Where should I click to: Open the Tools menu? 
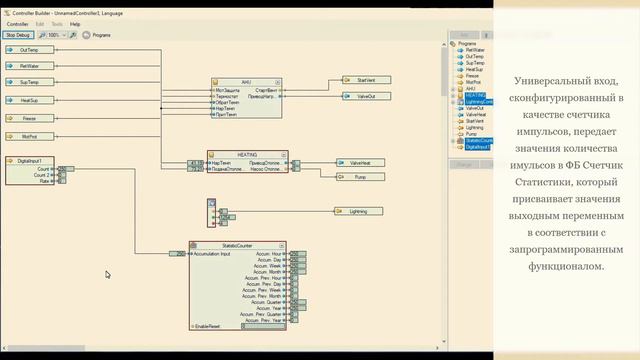[x=57, y=24]
